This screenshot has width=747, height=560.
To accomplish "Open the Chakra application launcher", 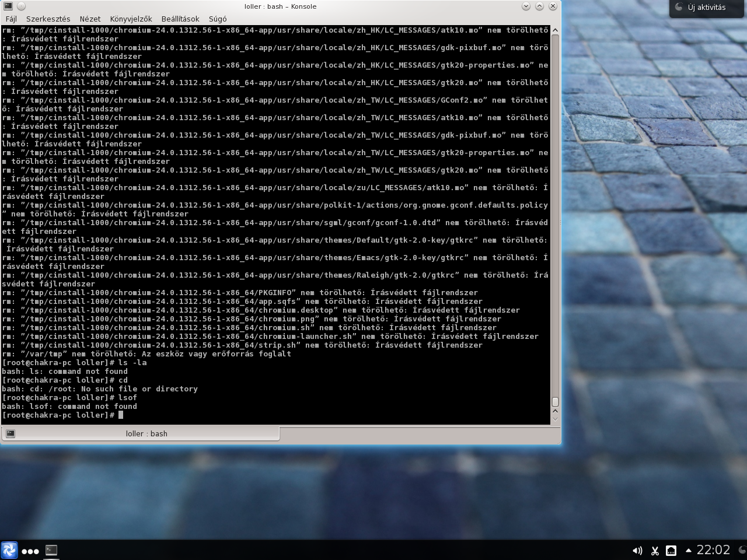I will click(9, 550).
